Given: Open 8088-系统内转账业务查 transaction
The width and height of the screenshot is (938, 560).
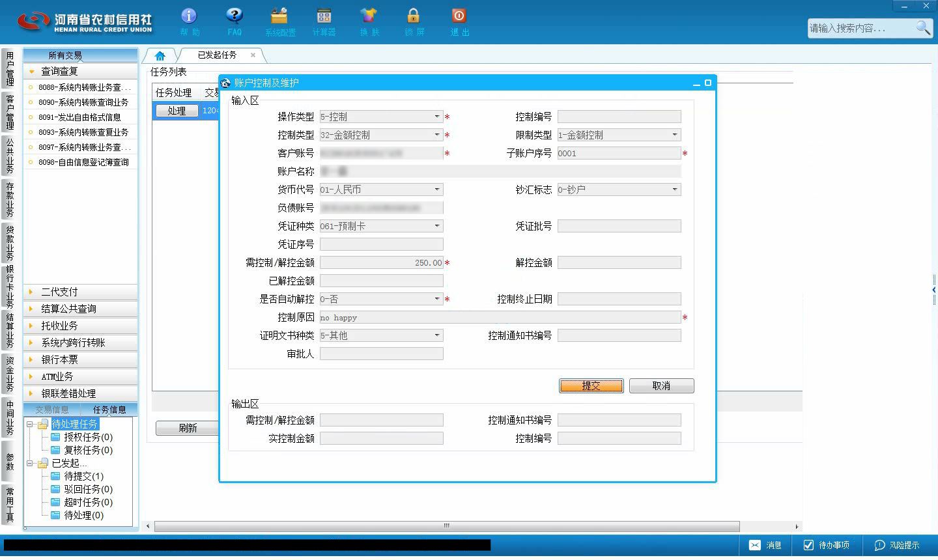Looking at the screenshot, I should 83,87.
